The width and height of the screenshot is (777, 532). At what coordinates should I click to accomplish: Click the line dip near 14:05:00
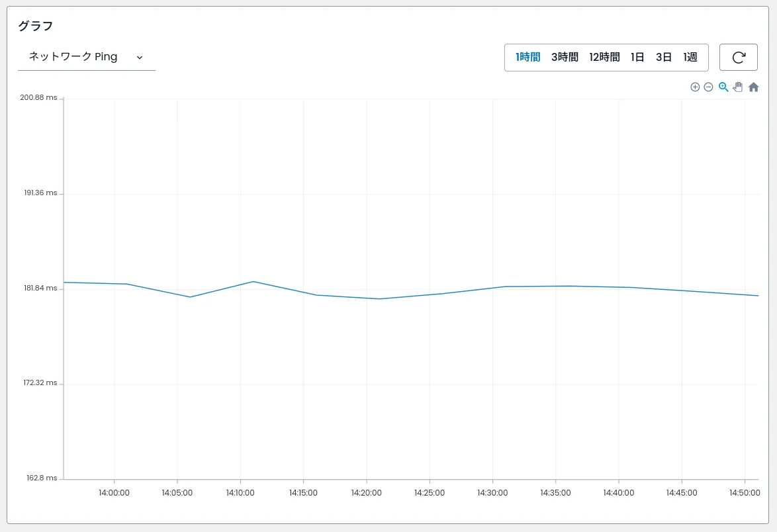[191, 297]
